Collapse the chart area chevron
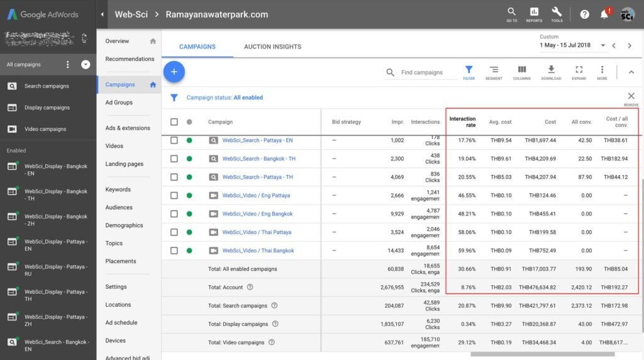This screenshot has width=644, height=360. (x=631, y=72)
